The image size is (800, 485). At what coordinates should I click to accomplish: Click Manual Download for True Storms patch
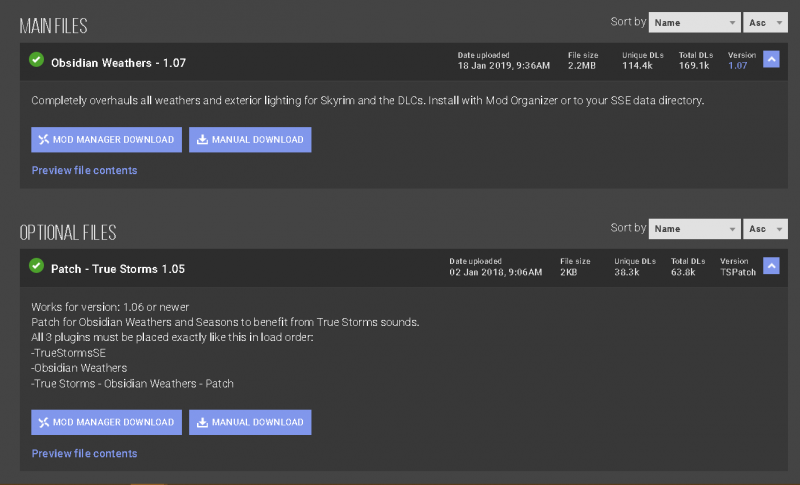tap(250, 422)
